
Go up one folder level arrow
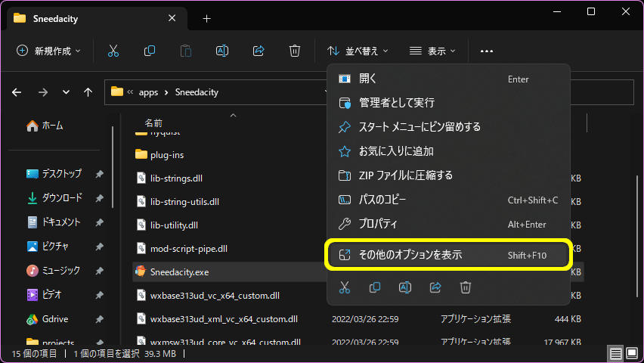tap(88, 92)
